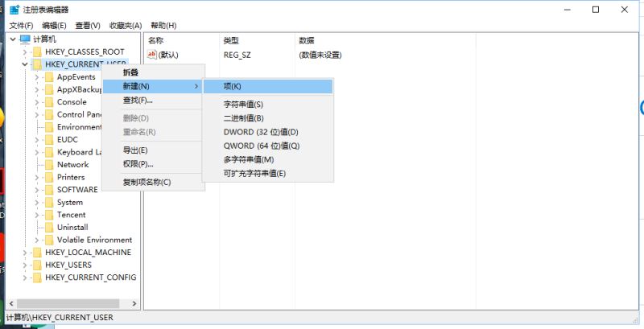This screenshot has height=329, width=644.
Task: Open the 帮助(H) menu
Action: click(163, 26)
